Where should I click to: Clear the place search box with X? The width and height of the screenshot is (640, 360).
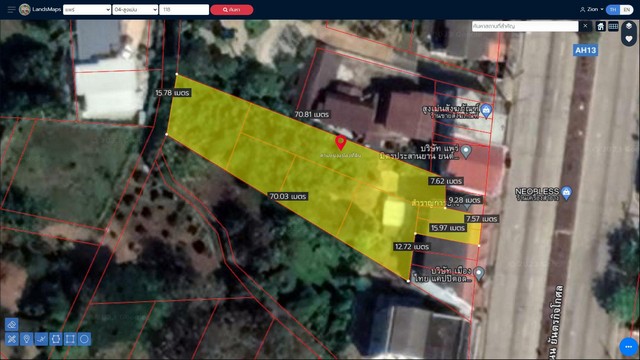(585, 26)
